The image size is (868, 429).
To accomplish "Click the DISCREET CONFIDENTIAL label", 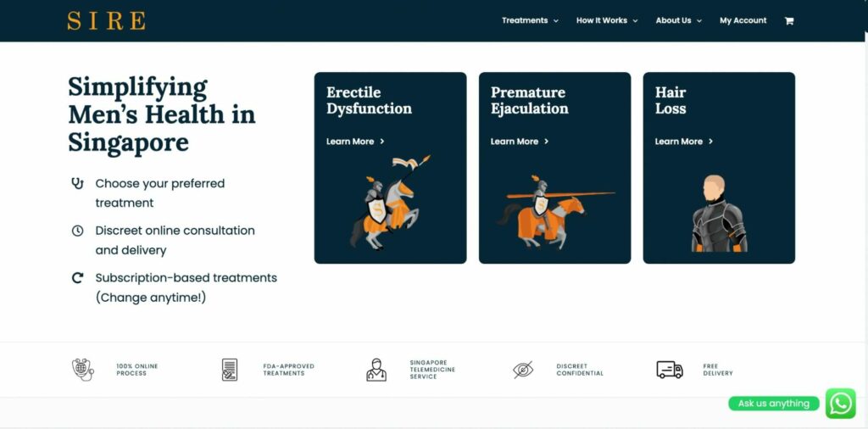I will pyautogui.click(x=580, y=370).
